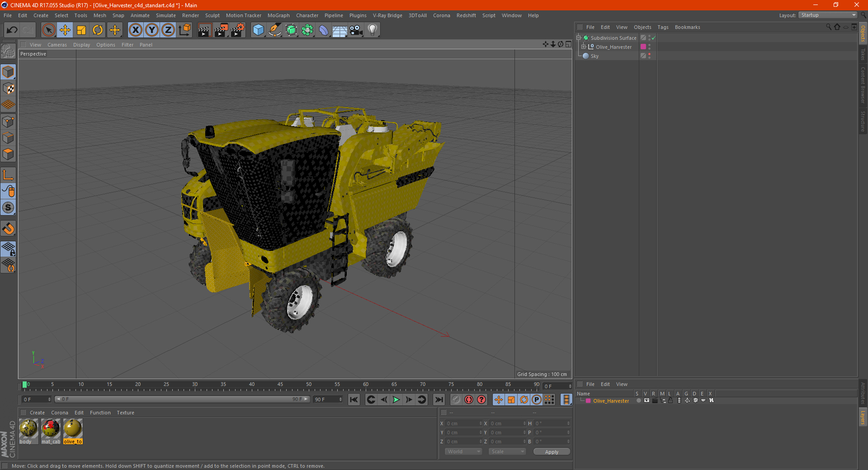Image resolution: width=868 pixels, height=470 pixels.
Task: Add a Camera object
Action: [356, 30]
